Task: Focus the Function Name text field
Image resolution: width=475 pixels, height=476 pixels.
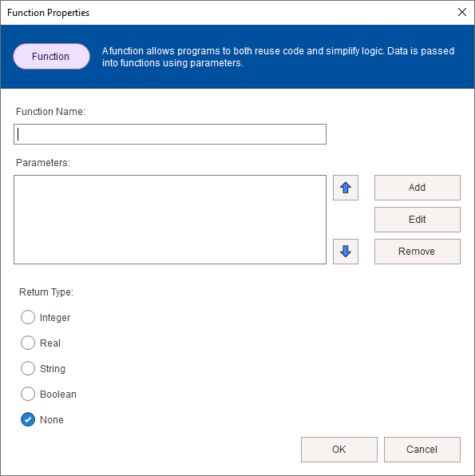Action: tap(170, 134)
